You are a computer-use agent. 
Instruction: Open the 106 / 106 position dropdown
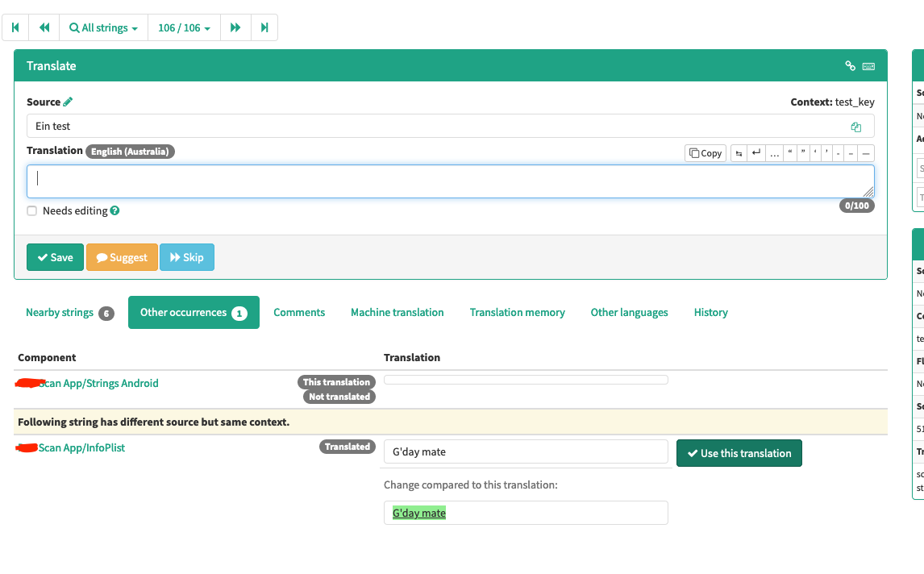click(x=184, y=27)
